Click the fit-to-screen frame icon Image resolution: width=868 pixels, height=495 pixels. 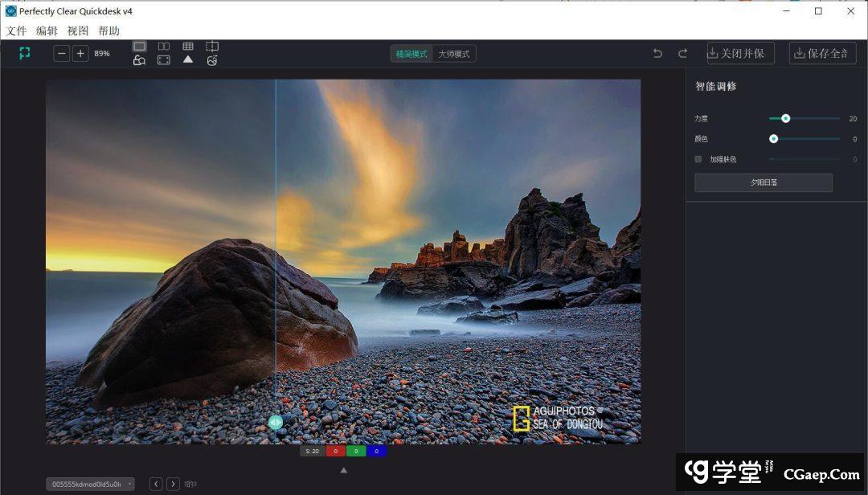[x=164, y=60]
